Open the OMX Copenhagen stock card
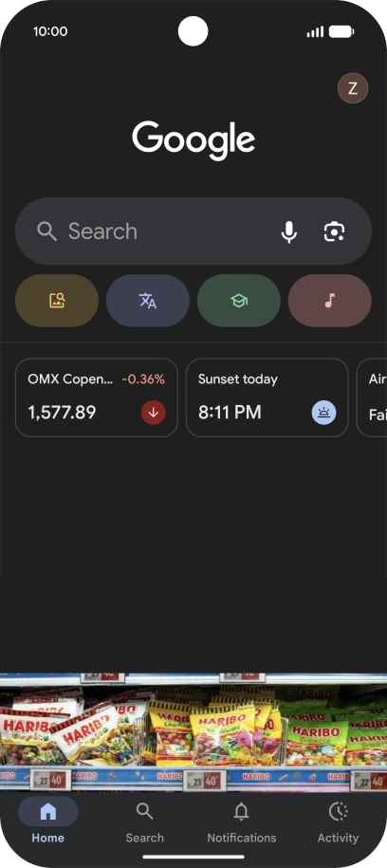Image resolution: width=387 pixels, height=868 pixels. (97, 397)
